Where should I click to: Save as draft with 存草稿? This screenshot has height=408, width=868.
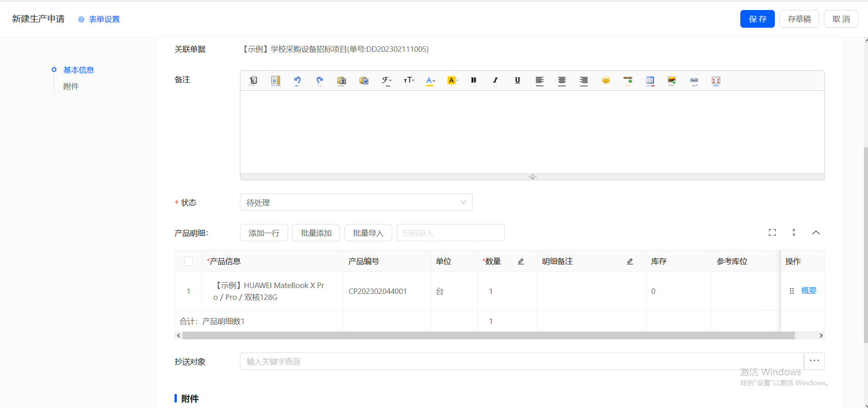coord(799,19)
